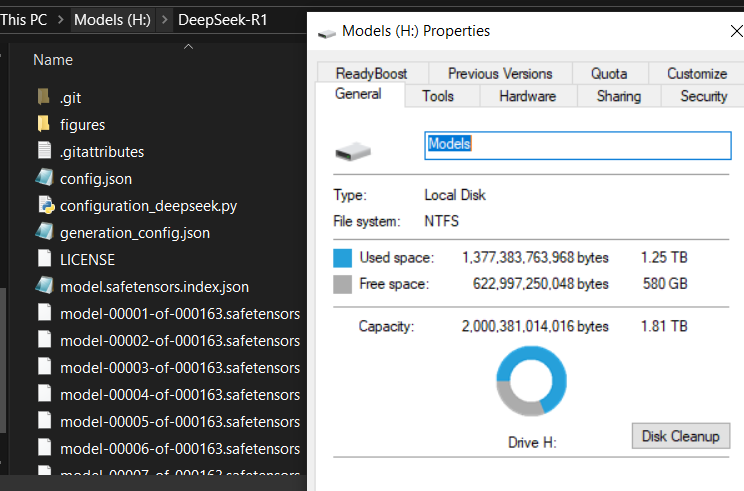Select the configuration_deepseek.py file name
744x491 pixels.
(149, 206)
